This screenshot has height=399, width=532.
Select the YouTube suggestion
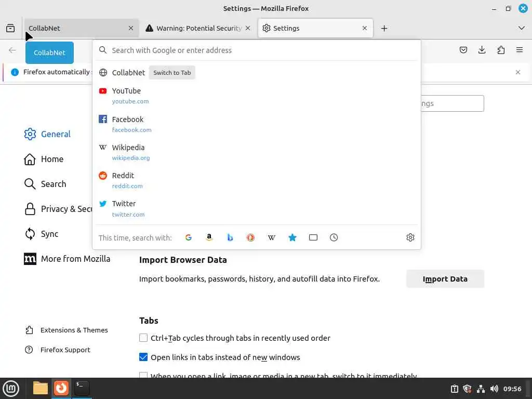(257, 96)
